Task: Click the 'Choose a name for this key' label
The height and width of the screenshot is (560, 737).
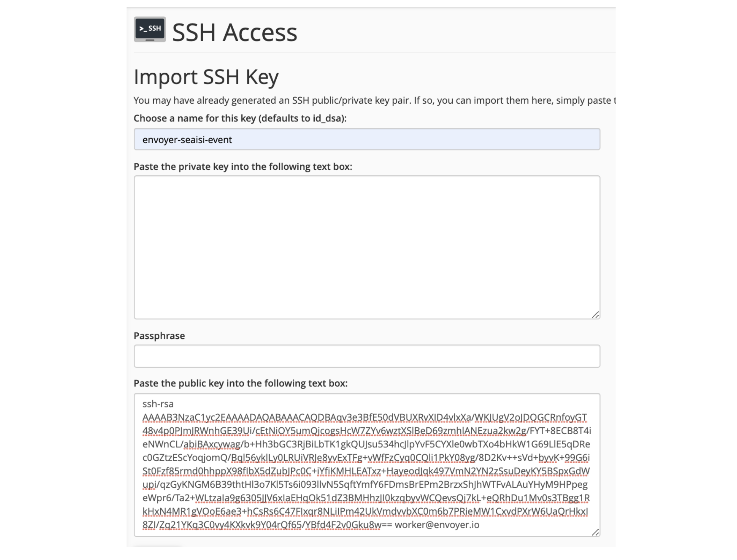Action: tap(240, 118)
